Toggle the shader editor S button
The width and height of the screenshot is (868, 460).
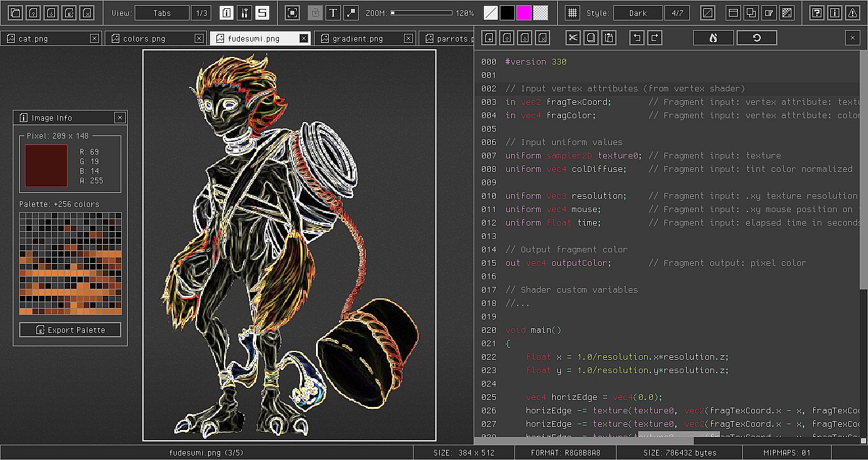tap(262, 13)
